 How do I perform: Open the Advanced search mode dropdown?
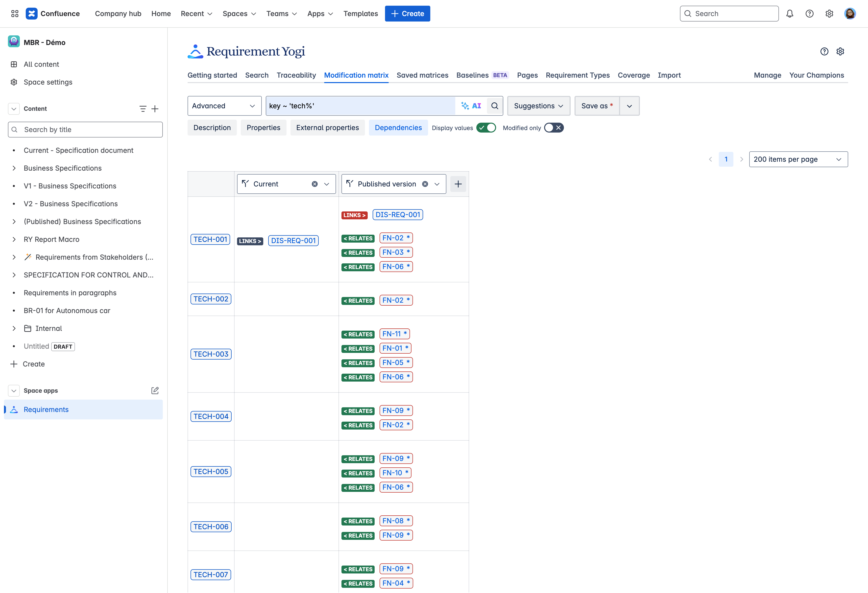pyautogui.click(x=224, y=106)
